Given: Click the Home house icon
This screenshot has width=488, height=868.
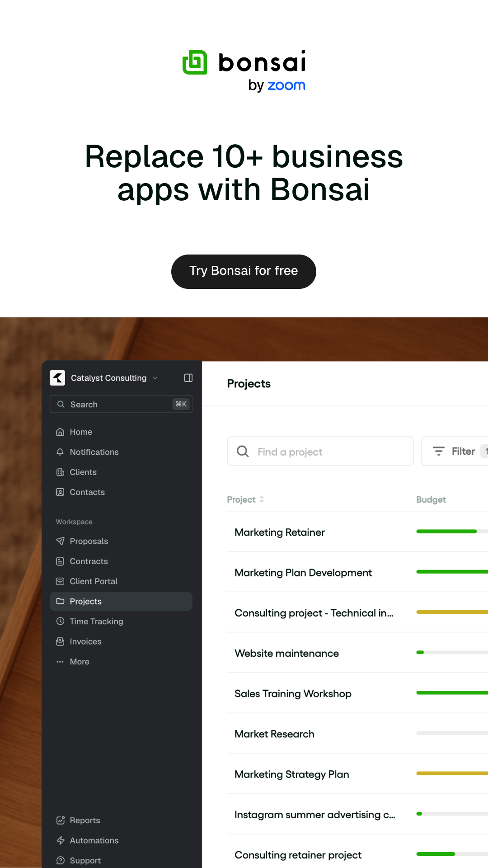Looking at the screenshot, I should tap(60, 432).
